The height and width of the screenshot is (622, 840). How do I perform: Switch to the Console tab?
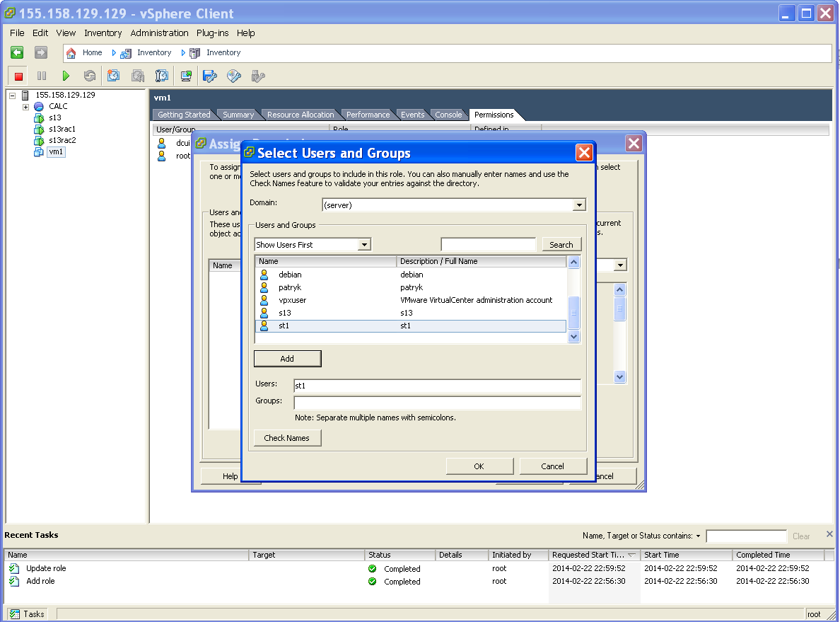448,115
